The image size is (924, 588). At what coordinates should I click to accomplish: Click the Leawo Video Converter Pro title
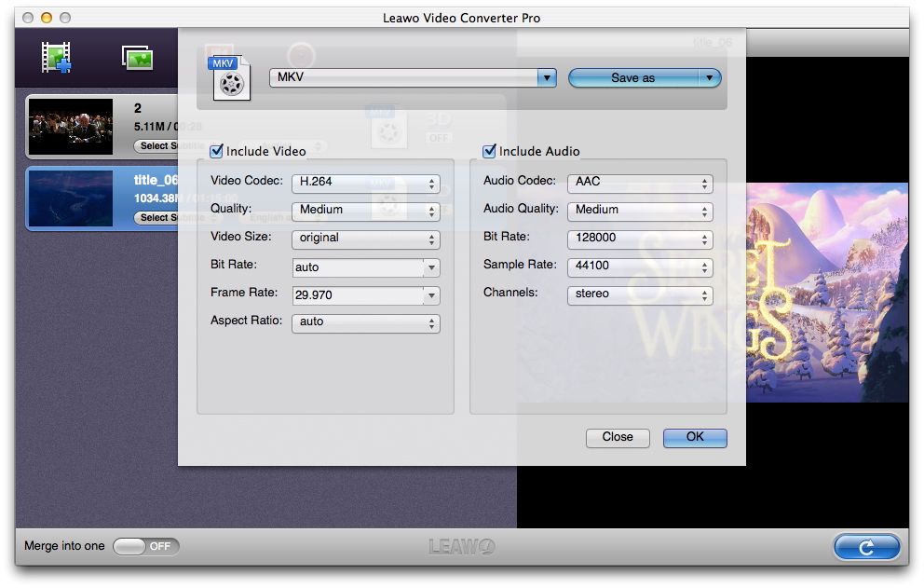click(461, 19)
